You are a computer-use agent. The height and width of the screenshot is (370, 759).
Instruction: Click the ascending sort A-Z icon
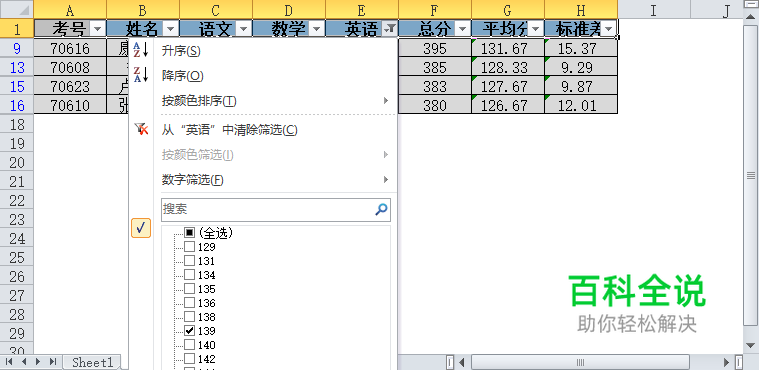[140, 50]
